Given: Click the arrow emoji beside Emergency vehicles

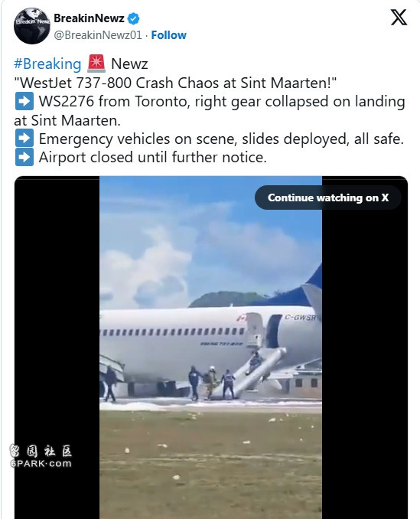Looking at the screenshot, I should [24, 139].
